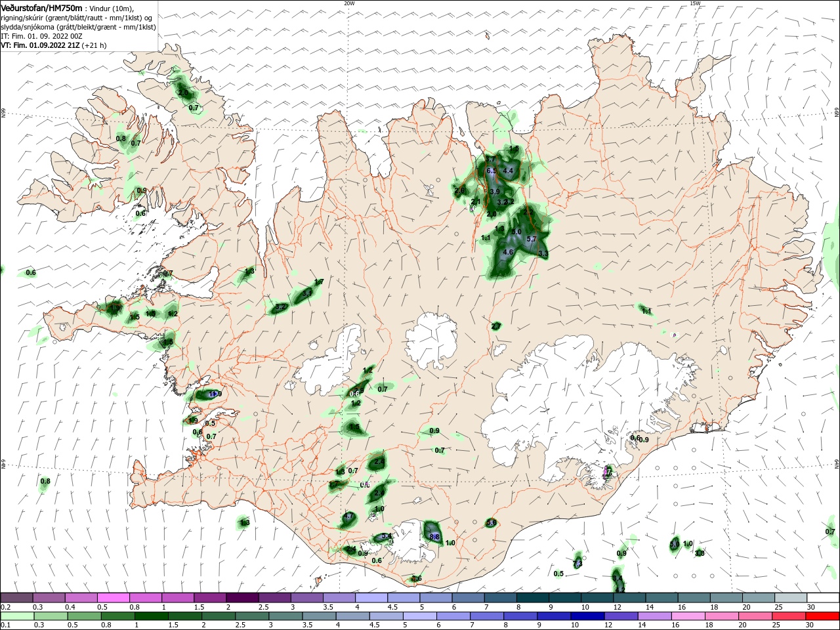Select the dark navy 10 swatch in green-to-red legend
Image resolution: width=840 pixels, height=630 pixels.
pos(587,616)
